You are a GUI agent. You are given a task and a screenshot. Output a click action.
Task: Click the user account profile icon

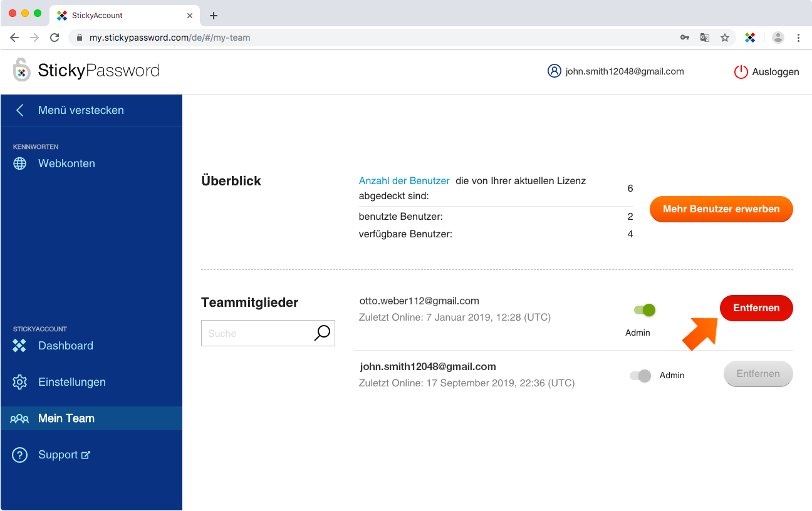point(554,71)
